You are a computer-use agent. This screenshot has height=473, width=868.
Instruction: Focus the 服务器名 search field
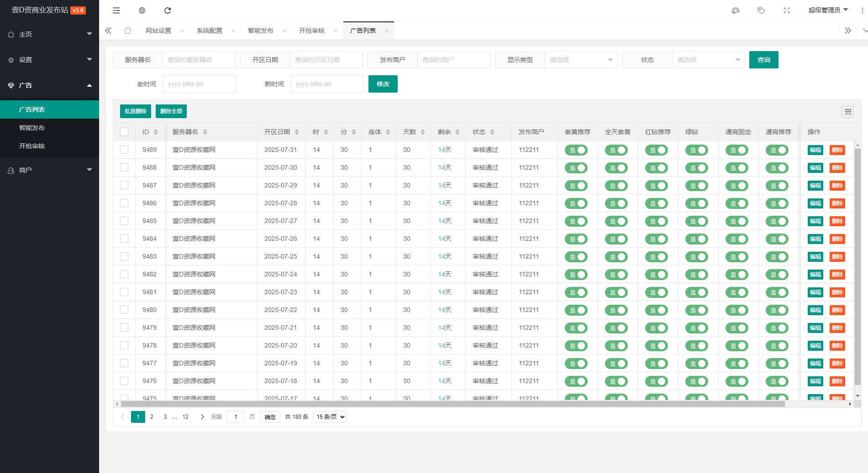tap(199, 60)
